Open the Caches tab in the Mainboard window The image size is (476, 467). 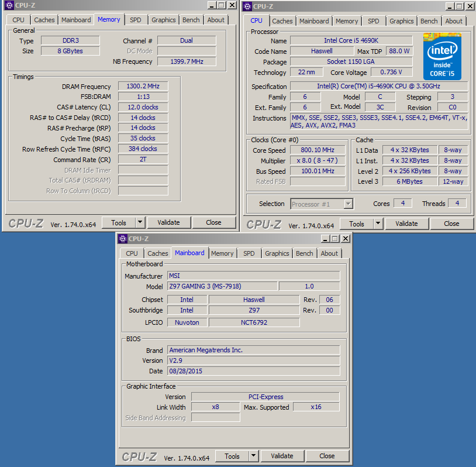[x=158, y=253]
